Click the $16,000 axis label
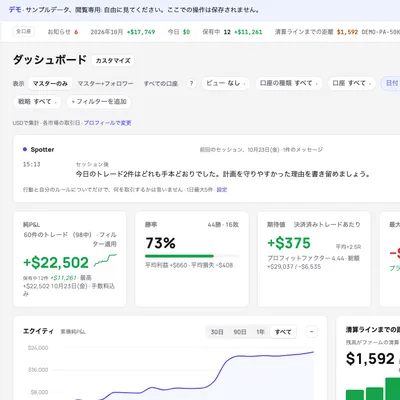400x400 pixels. [x=38, y=370]
